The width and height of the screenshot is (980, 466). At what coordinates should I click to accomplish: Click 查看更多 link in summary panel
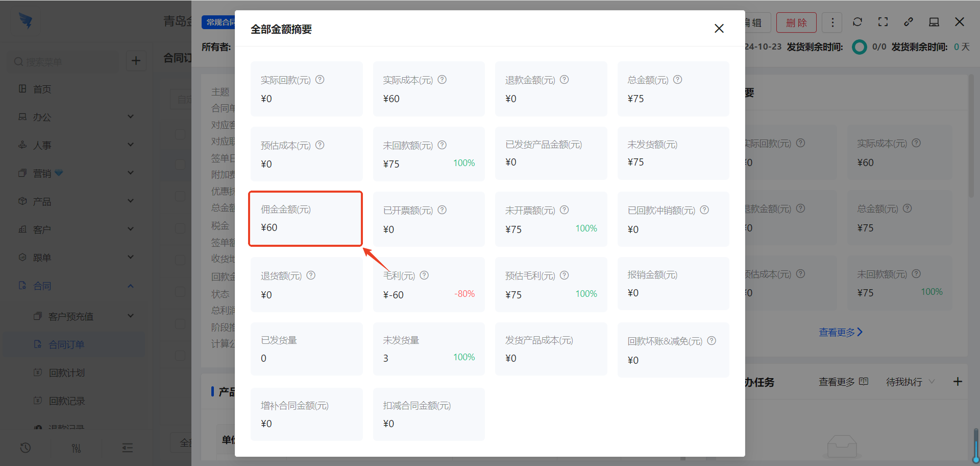click(x=841, y=332)
